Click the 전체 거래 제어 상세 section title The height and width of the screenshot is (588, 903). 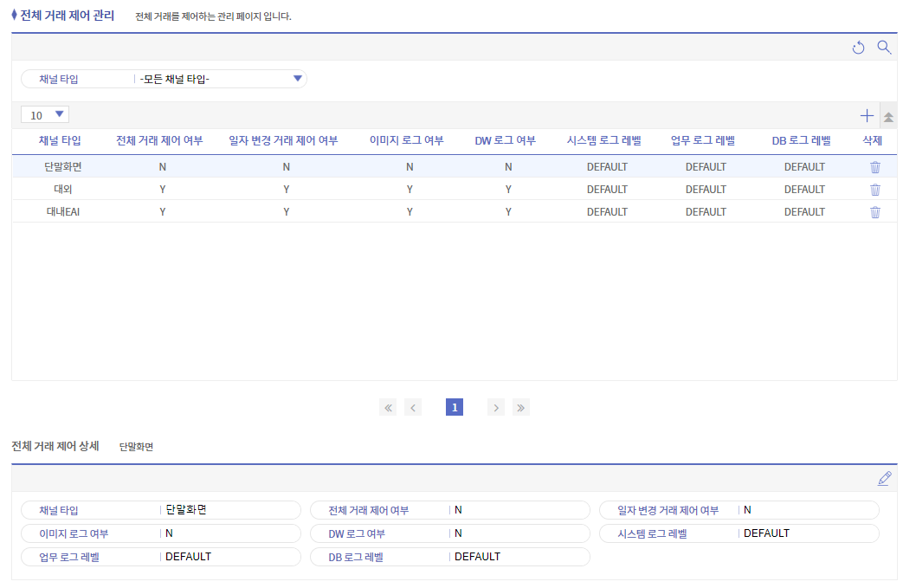point(55,446)
